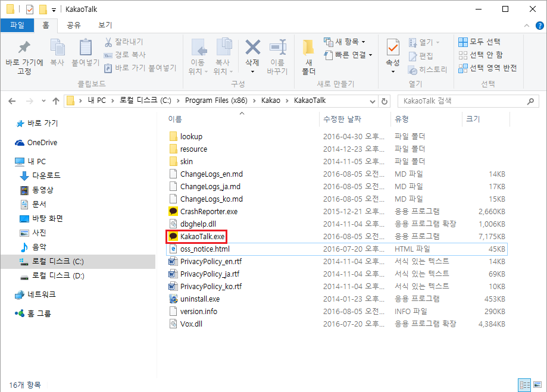This screenshot has width=547, height=392.
Task: Click the Open (열기) ribbon button
Action: (424, 42)
